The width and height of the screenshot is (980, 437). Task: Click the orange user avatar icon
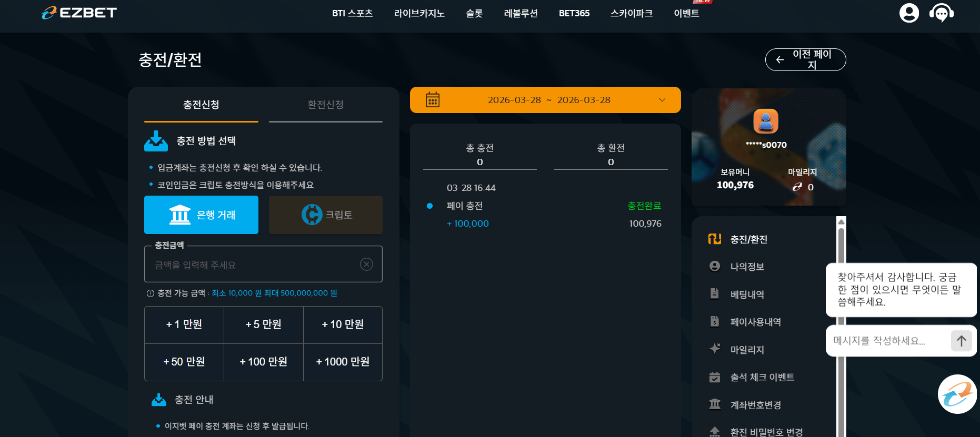click(766, 121)
